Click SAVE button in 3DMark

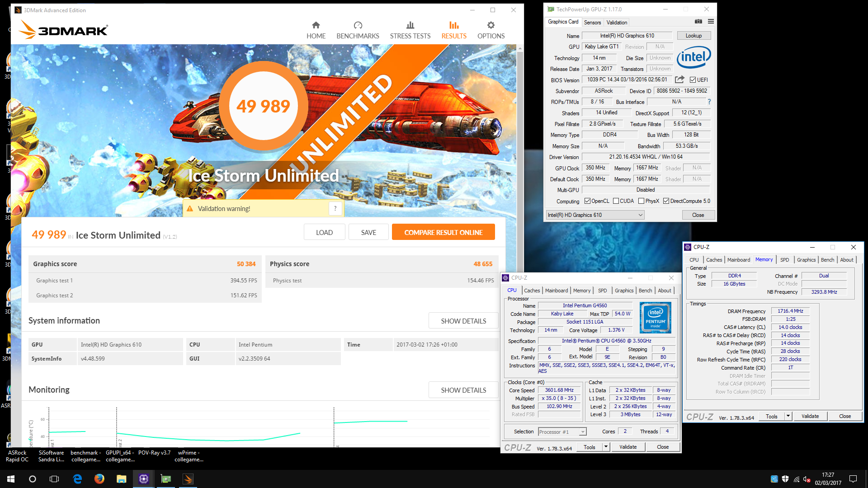pos(368,232)
